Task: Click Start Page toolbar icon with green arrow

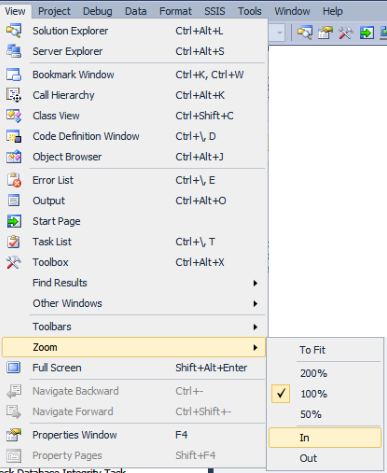Action: (x=366, y=33)
